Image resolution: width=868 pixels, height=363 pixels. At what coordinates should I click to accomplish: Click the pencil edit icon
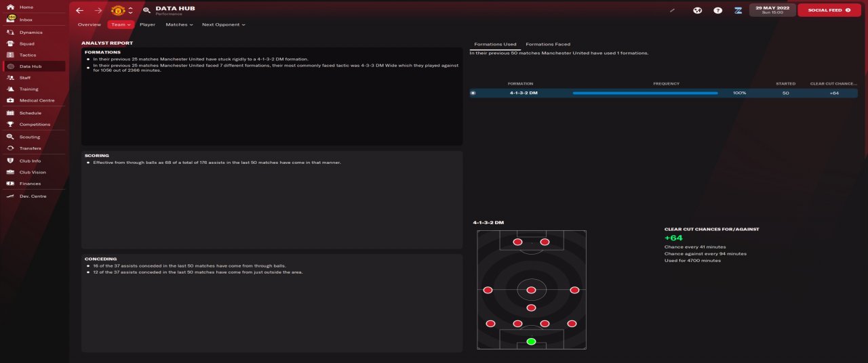point(673,10)
